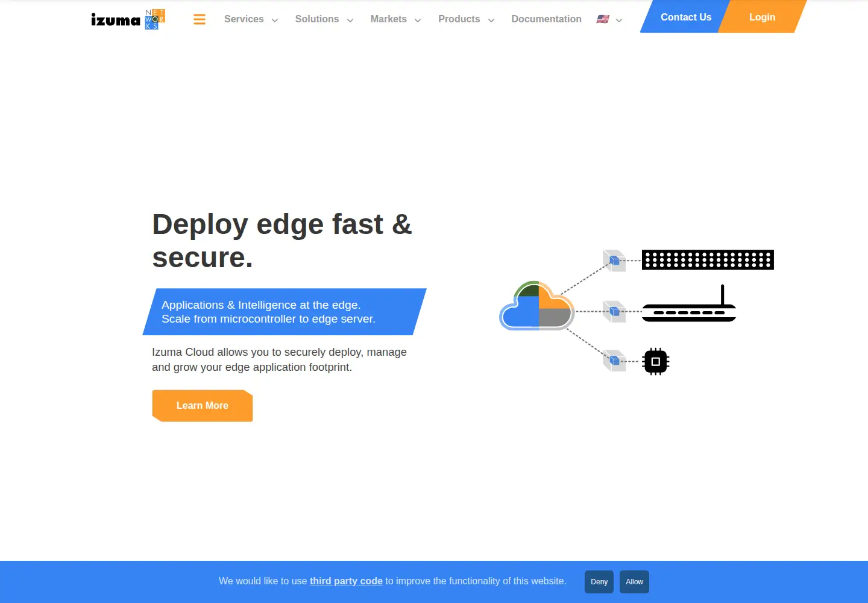868x603 pixels.
Task: Open the orange hamburger menu
Action: point(200,19)
